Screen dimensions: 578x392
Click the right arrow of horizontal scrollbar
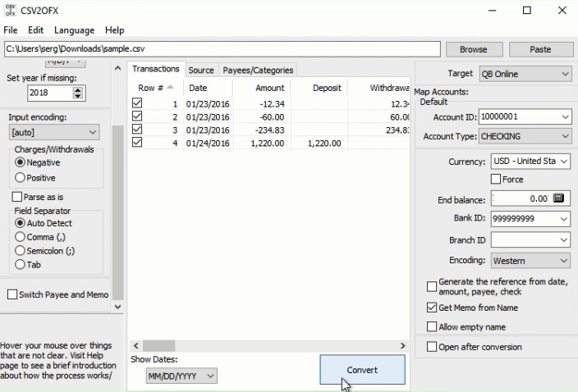point(402,345)
